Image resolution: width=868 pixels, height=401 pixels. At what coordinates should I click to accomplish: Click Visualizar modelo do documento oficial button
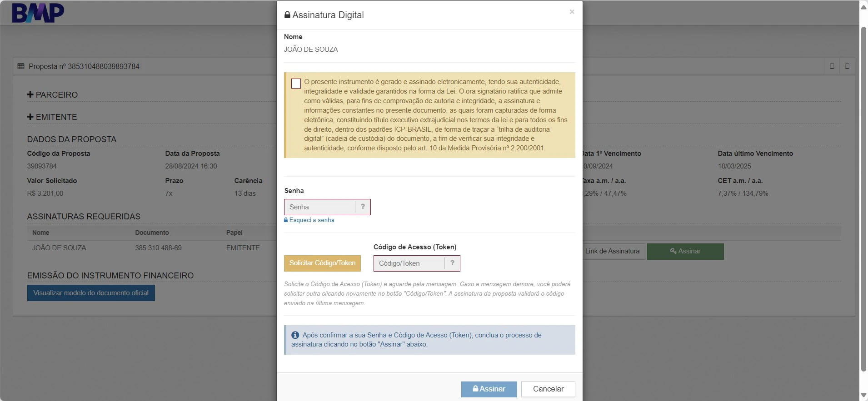(91, 293)
